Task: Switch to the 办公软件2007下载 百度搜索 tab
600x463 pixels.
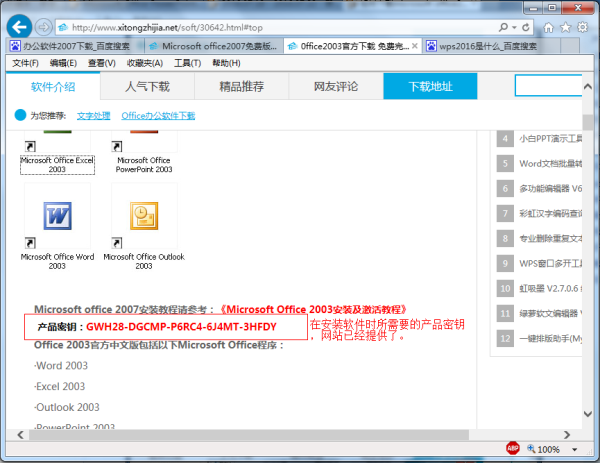Action: (x=75, y=46)
